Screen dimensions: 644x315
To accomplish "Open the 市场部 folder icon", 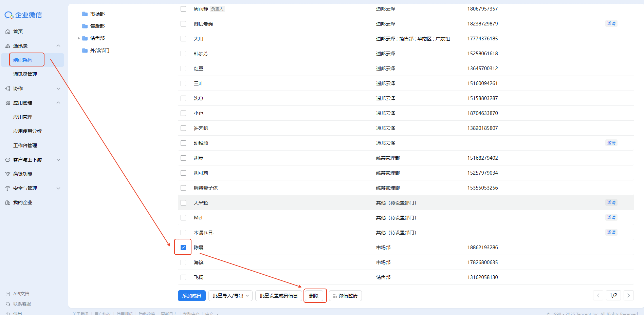I will pyautogui.click(x=85, y=14).
